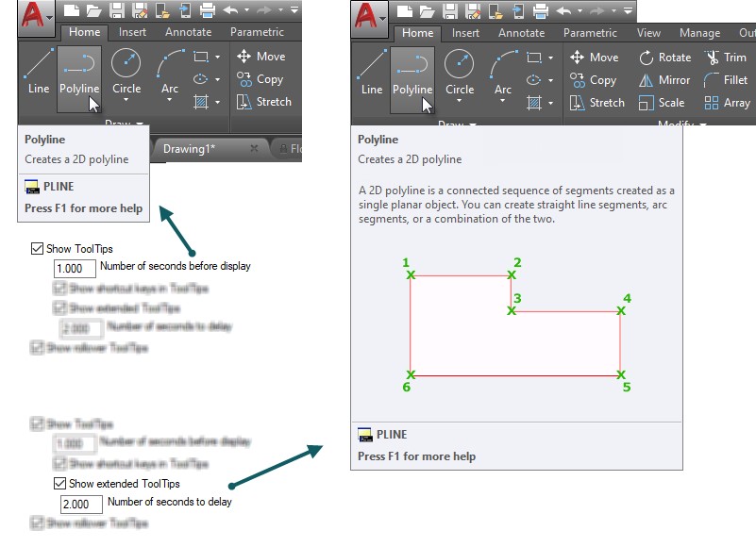Screen dimensions: 756x547
Task: Expand Arc options arrow in right AutoCAD window
Action: pyautogui.click(x=502, y=101)
